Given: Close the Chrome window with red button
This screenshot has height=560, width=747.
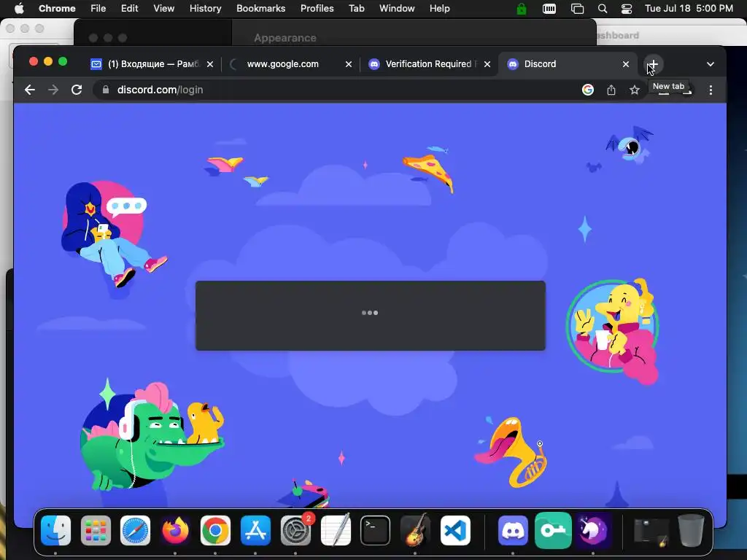Looking at the screenshot, I should point(34,61).
